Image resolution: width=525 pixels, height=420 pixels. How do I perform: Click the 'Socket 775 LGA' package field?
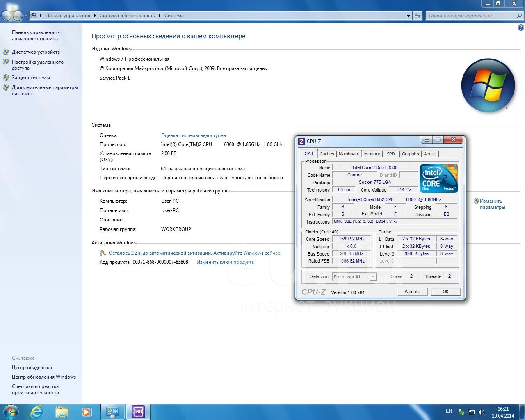[375, 182]
